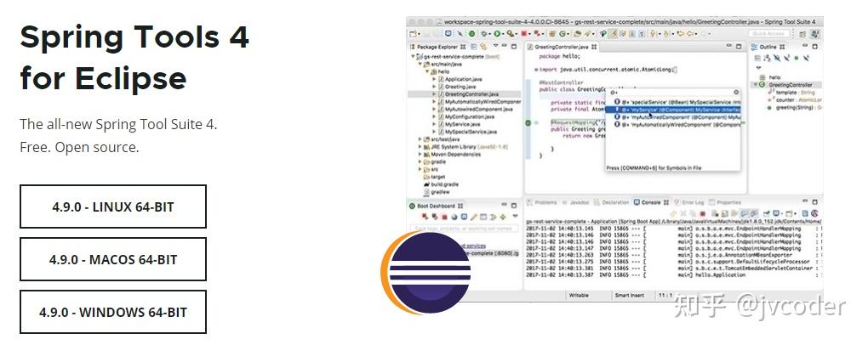This screenshot has width=868, height=345.
Task: Toggle Sort icon in Outline toolbar
Action: click(768, 58)
